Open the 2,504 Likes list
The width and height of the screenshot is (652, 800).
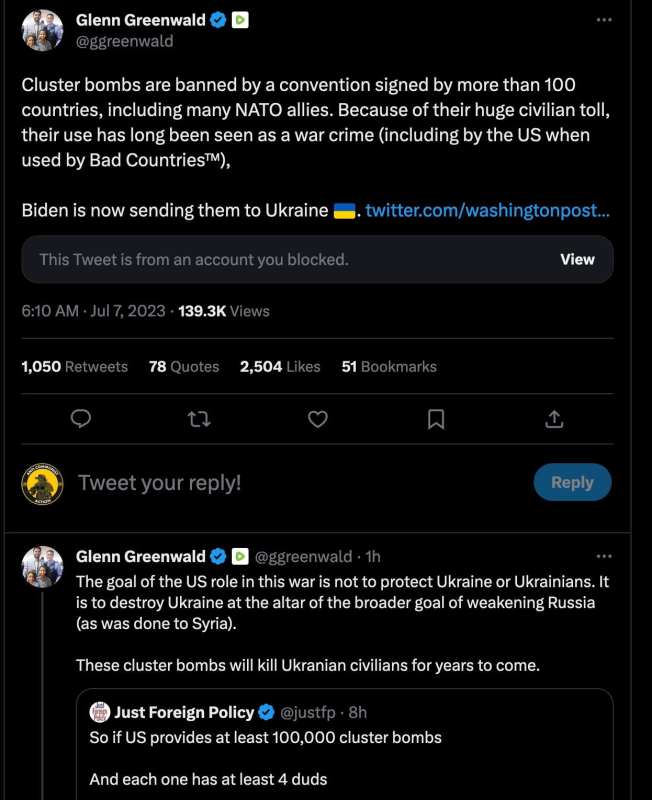280,367
